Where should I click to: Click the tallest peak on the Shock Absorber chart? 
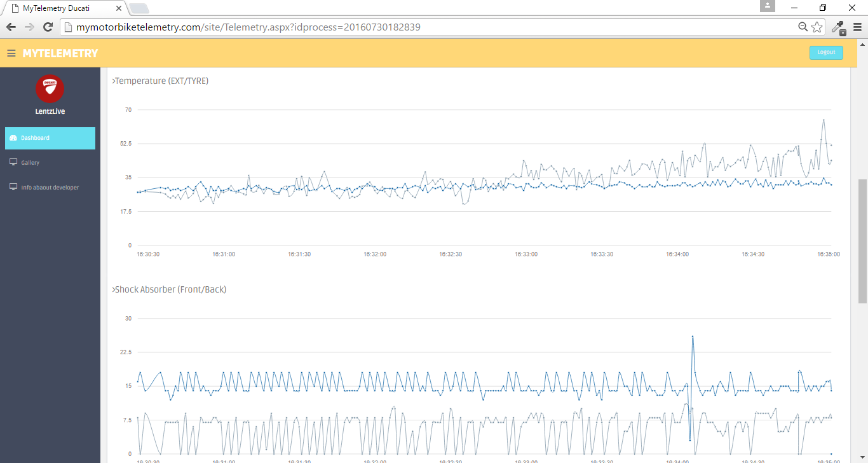pos(692,336)
